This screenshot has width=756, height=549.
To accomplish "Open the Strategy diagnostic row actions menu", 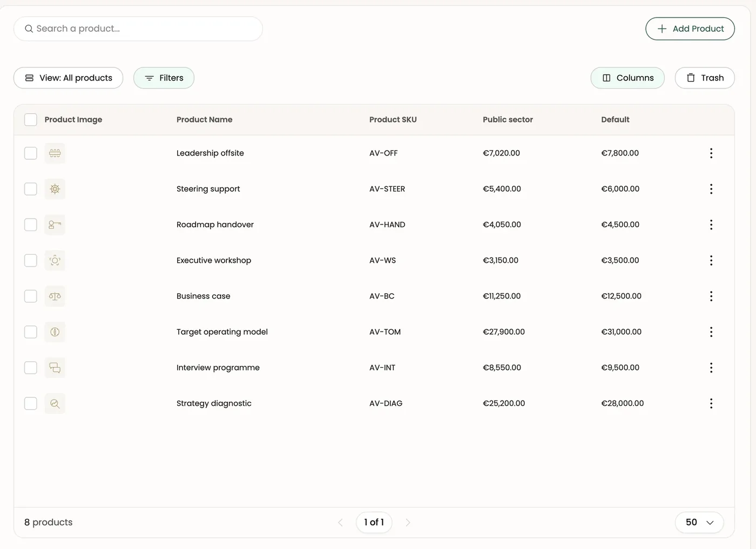I will pos(711,403).
